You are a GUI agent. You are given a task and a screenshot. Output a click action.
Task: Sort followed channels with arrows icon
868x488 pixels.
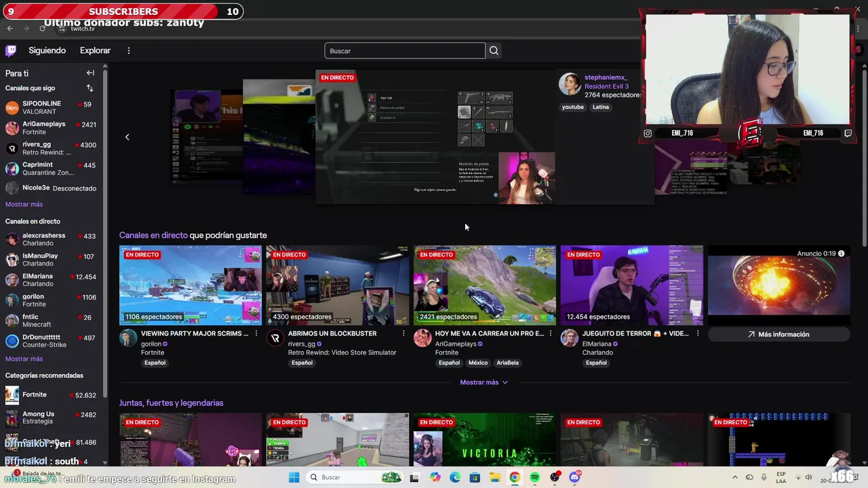pos(90,88)
